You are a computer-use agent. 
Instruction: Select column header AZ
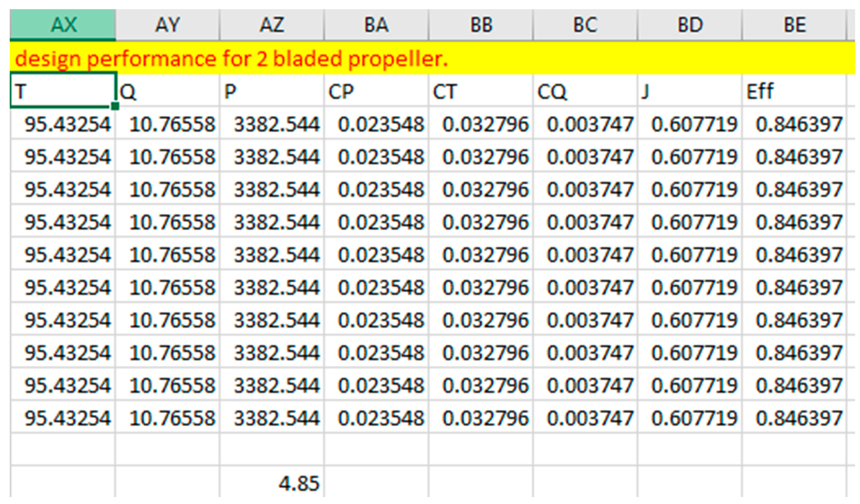click(272, 25)
